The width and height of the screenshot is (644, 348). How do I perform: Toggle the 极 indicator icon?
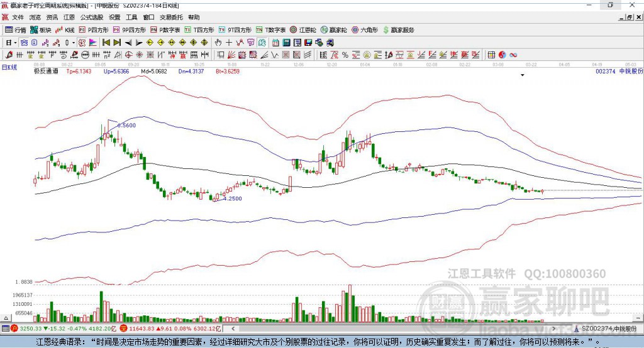82,43
